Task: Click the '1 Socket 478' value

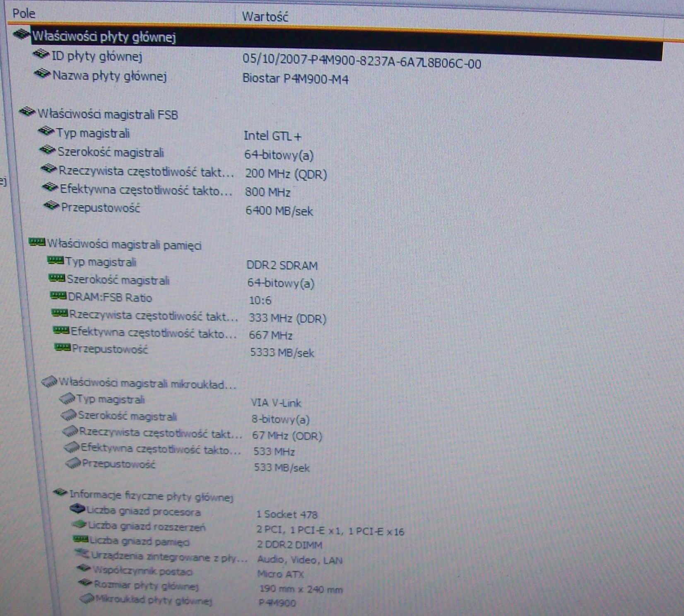Action: coord(287,515)
